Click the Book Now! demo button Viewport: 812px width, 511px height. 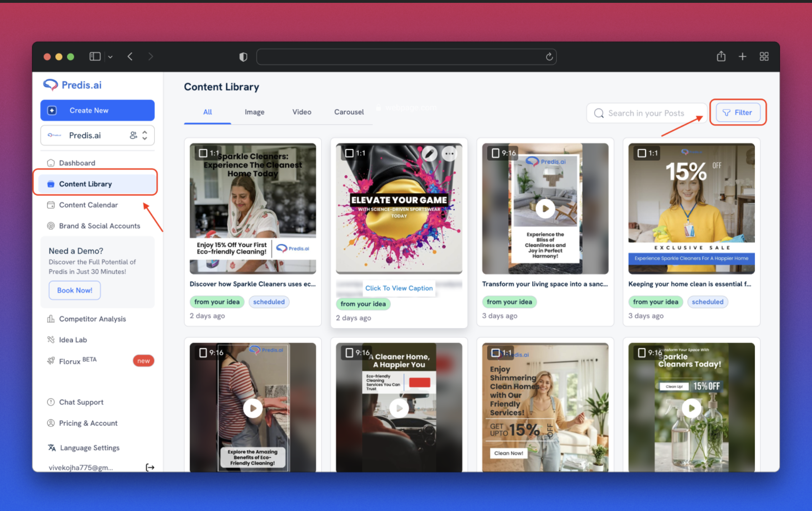coord(75,290)
